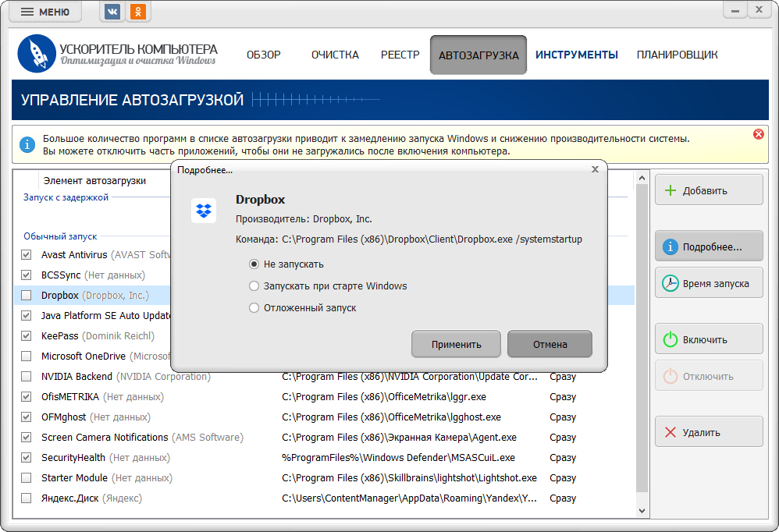Open the Odnoklassniki social icon
The width and height of the screenshot is (779, 532).
(137, 12)
